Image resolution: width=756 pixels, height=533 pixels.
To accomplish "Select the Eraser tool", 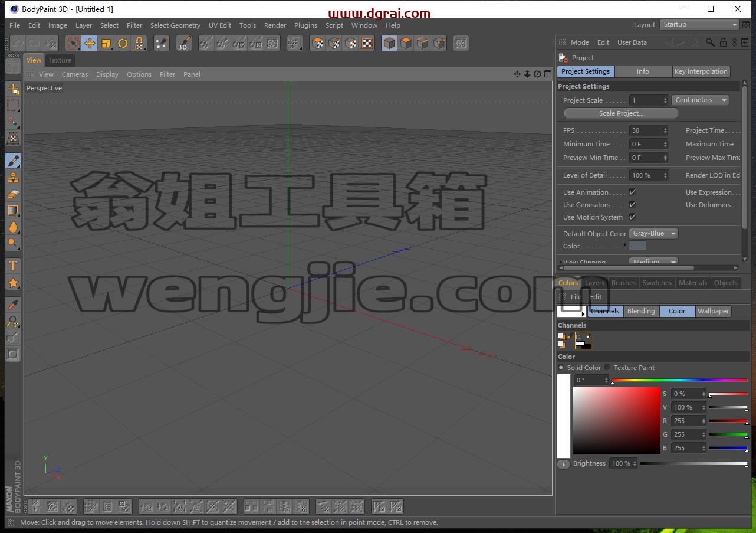I will tap(13, 194).
